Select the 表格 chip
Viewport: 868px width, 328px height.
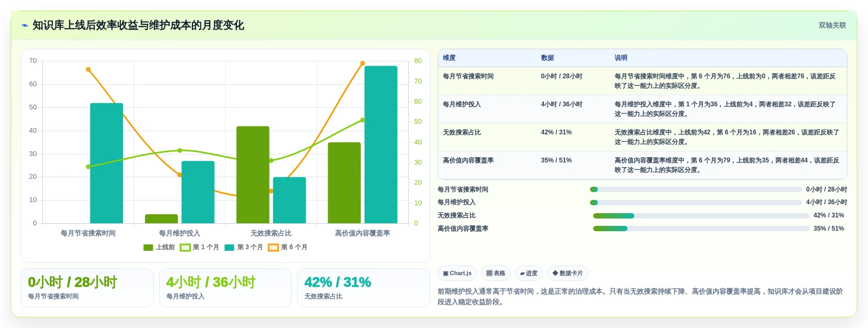coord(496,274)
